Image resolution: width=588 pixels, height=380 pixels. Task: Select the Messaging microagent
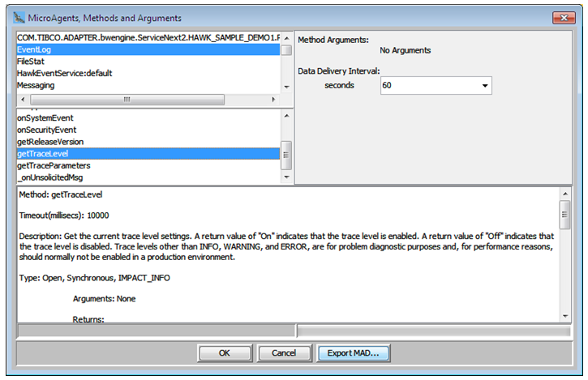pos(148,85)
